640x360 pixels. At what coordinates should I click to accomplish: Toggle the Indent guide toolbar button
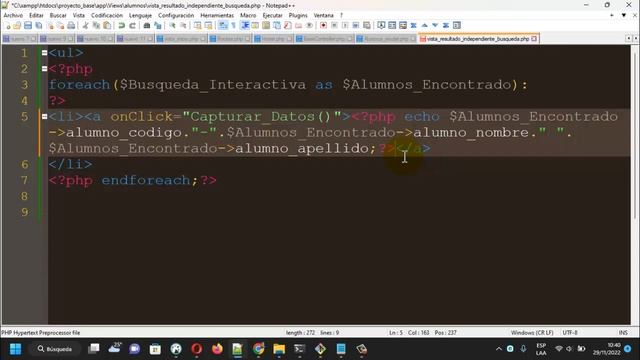[245, 25]
